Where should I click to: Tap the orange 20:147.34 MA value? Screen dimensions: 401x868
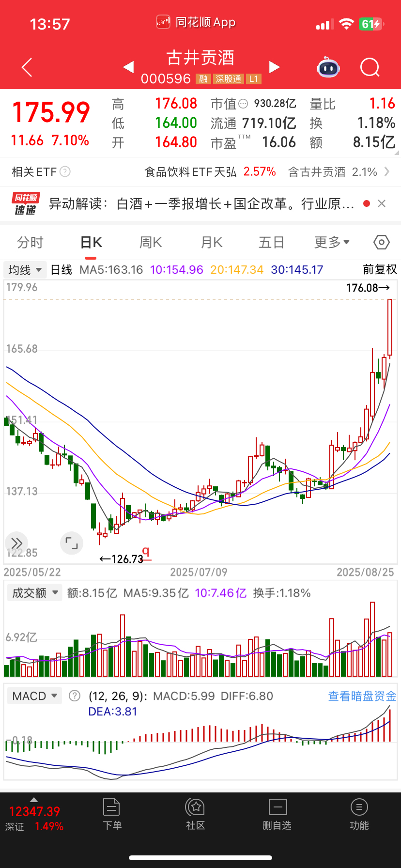pyautogui.click(x=237, y=270)
